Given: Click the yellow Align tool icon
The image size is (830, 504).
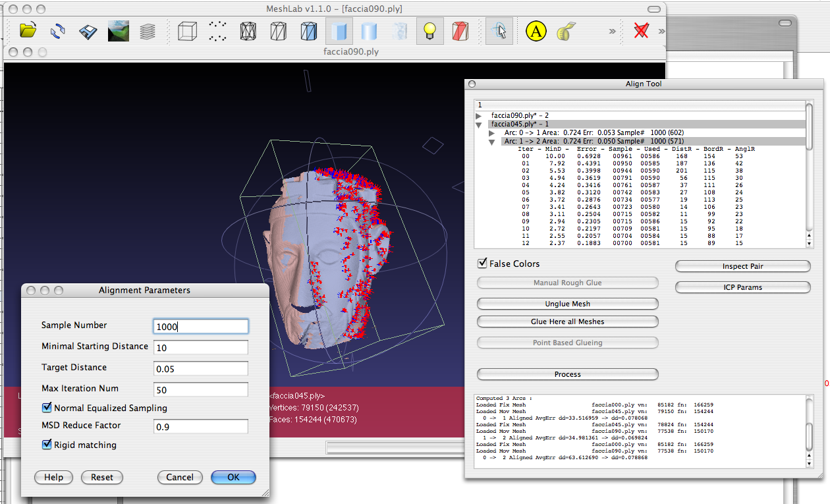Looking at the screenshot, I should tap(536, 31).
